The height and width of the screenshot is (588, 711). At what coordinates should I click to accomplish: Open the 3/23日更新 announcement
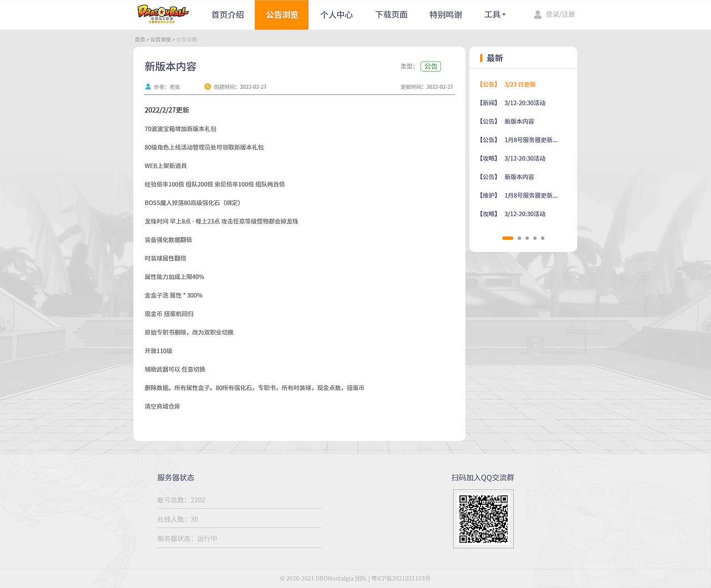tap(519, 84)
